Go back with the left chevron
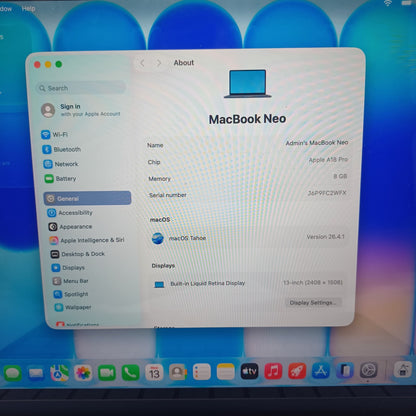This screenshot has width=416, height=416. click(x=142, y=63)
